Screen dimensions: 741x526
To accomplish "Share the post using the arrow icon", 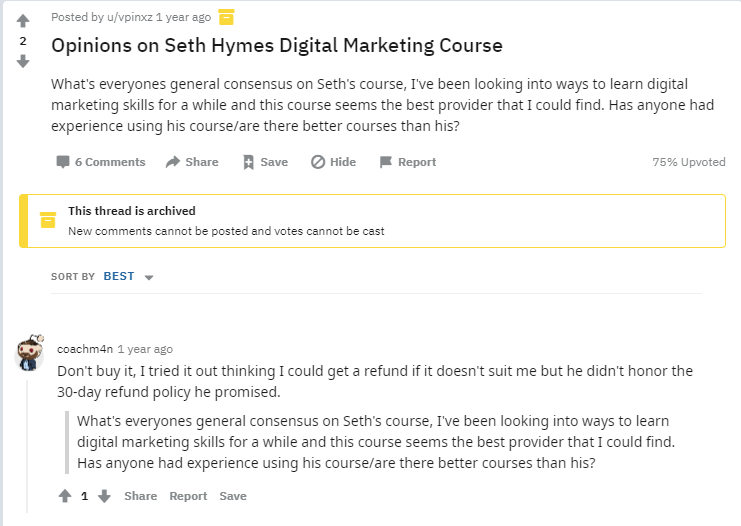I will pyautogui.click(x=192, y=162).
